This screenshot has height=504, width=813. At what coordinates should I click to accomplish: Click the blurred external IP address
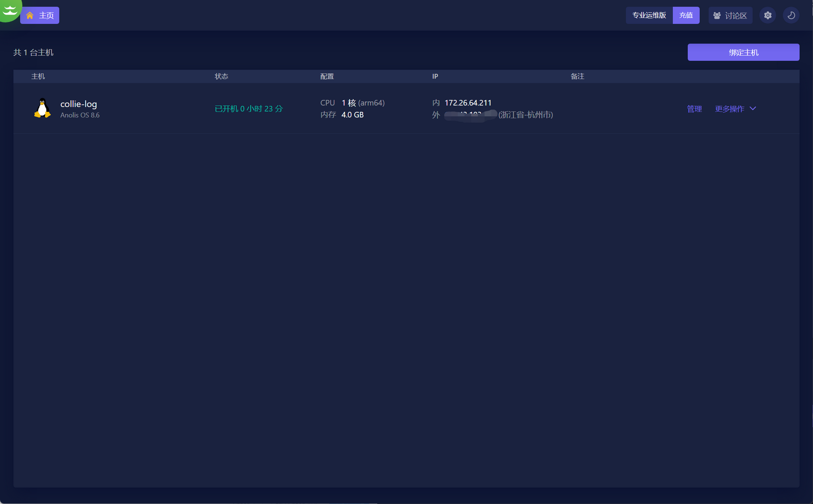[470, 115]
